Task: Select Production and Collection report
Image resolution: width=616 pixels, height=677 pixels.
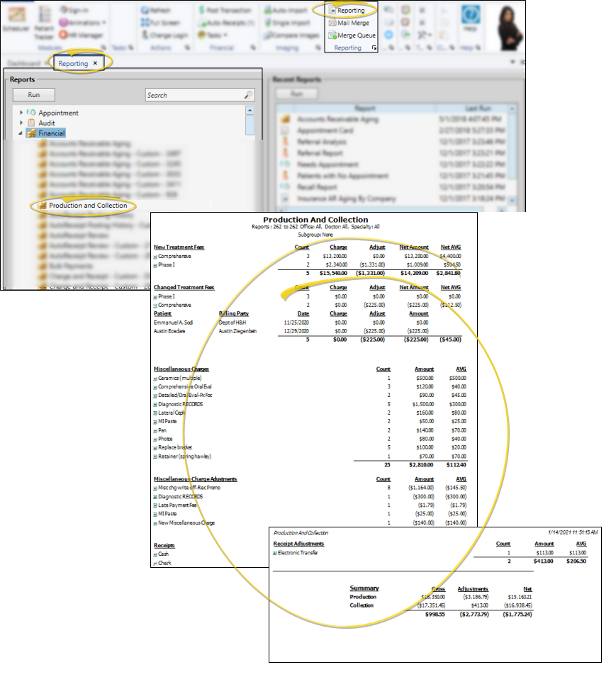Action: [87, 206]
